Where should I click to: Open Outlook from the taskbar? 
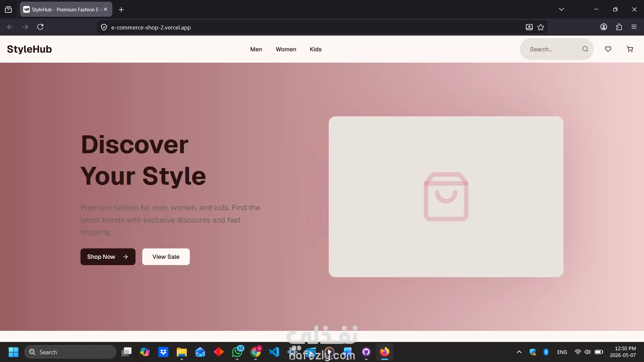(x=200, y=352)
